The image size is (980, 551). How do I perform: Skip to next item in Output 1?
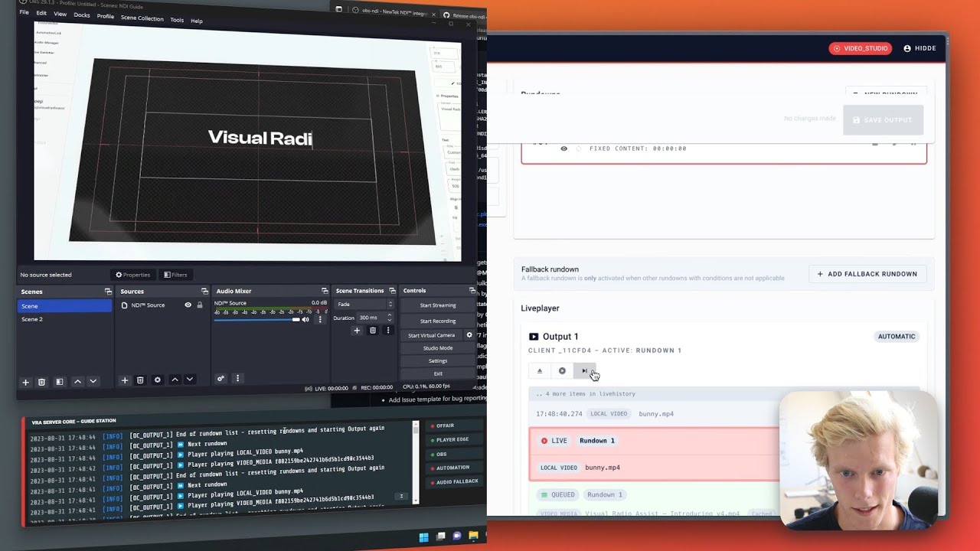(x=584, y=370)
